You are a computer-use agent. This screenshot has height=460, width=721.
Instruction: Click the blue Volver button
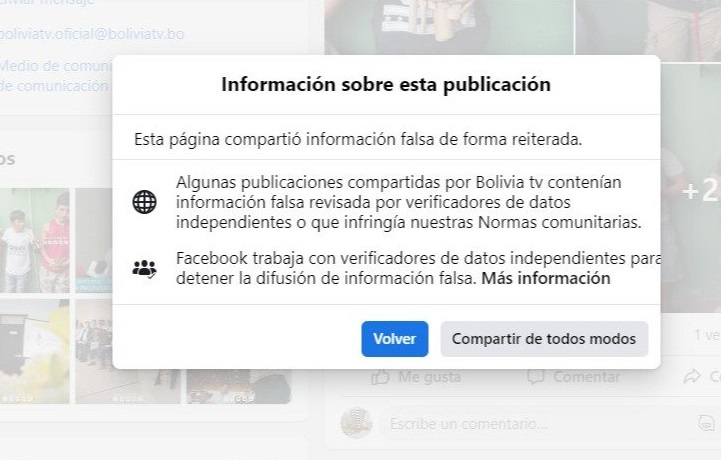click(x=395, y=339)
